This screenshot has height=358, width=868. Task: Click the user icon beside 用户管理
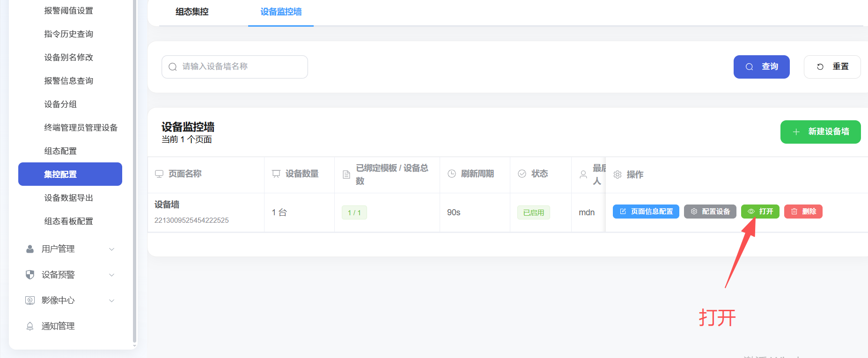point(30,249)
